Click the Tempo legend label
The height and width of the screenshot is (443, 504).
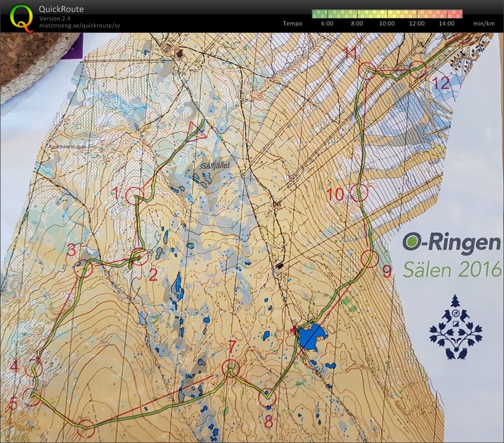click(x=293, y=23)
